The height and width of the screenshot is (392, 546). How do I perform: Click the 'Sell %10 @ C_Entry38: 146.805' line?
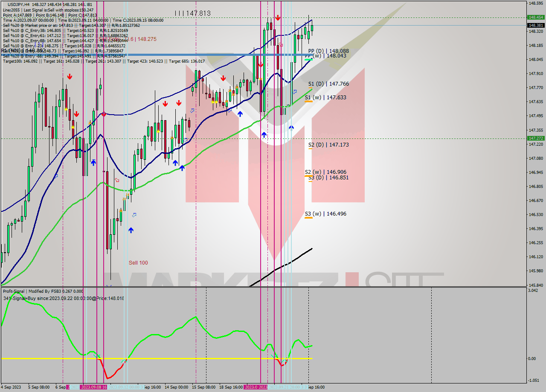click(x=65, y=31)
